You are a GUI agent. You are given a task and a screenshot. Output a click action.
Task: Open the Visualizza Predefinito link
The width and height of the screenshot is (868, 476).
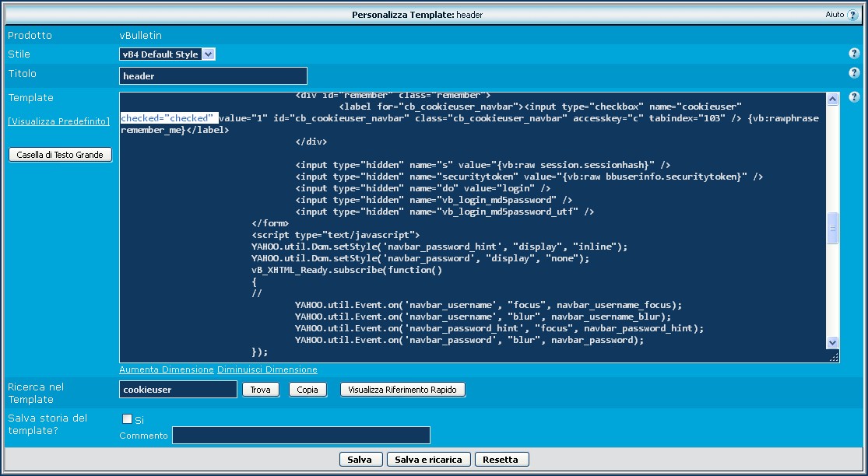click(58, 121)
